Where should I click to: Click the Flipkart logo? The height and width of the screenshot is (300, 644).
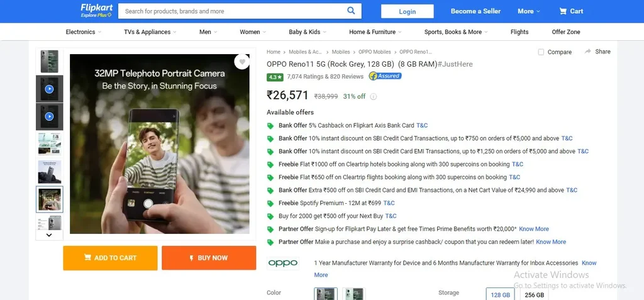pyautogui.click(x=96, y=10)
